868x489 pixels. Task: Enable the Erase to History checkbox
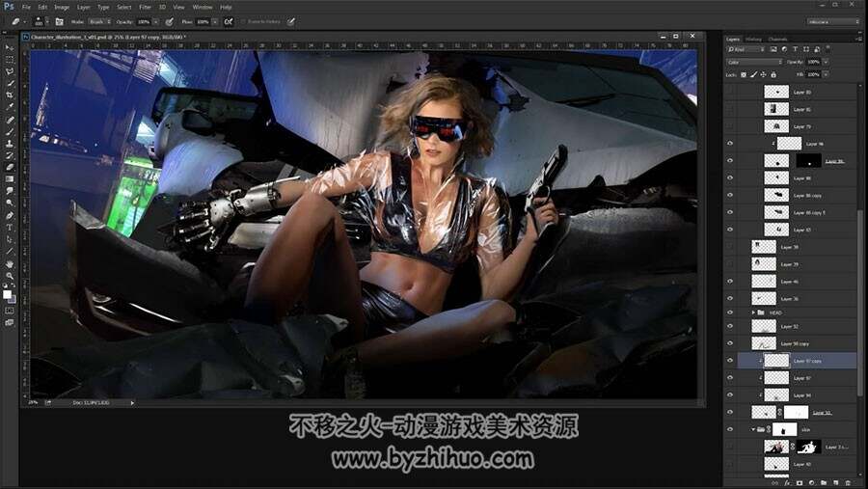(x=243, y=21)
